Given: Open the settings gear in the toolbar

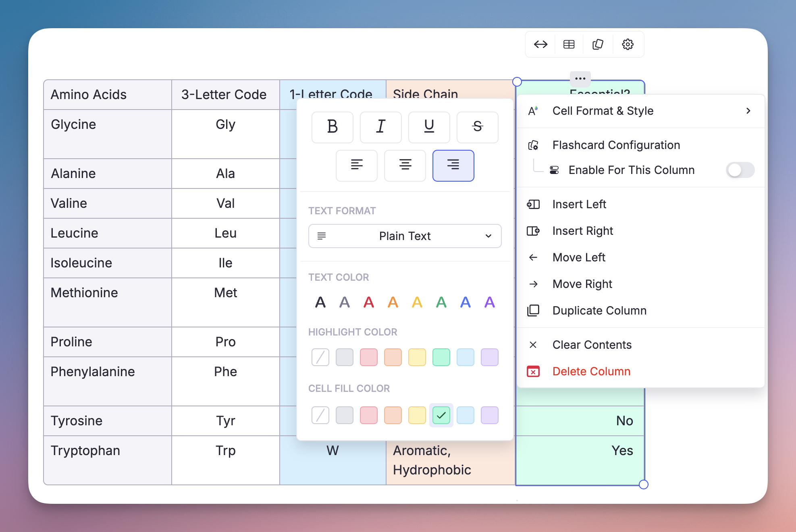Looking at the screenshot, I should (628, 44).
